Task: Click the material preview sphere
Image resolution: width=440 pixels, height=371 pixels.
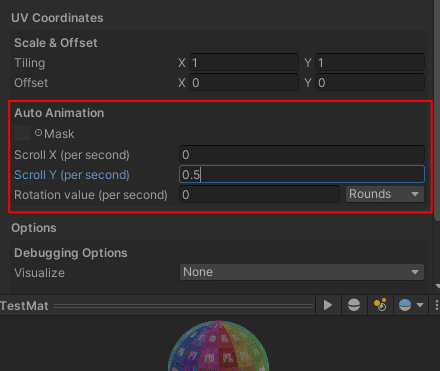Action: (x=219, y=346)
